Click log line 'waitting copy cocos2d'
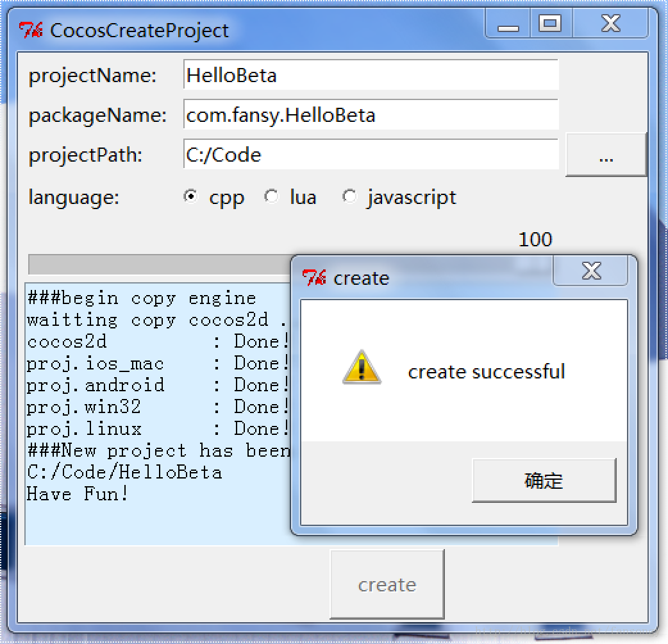The image size is (668, 644). pos(147,319)
